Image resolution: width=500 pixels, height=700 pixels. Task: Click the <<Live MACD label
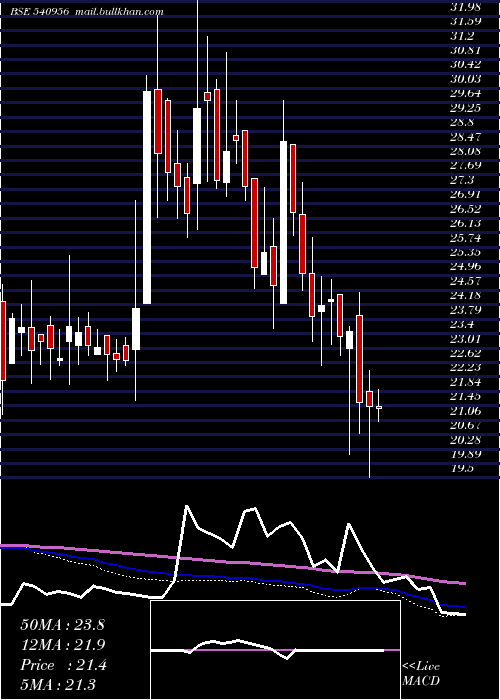point(421,674)
